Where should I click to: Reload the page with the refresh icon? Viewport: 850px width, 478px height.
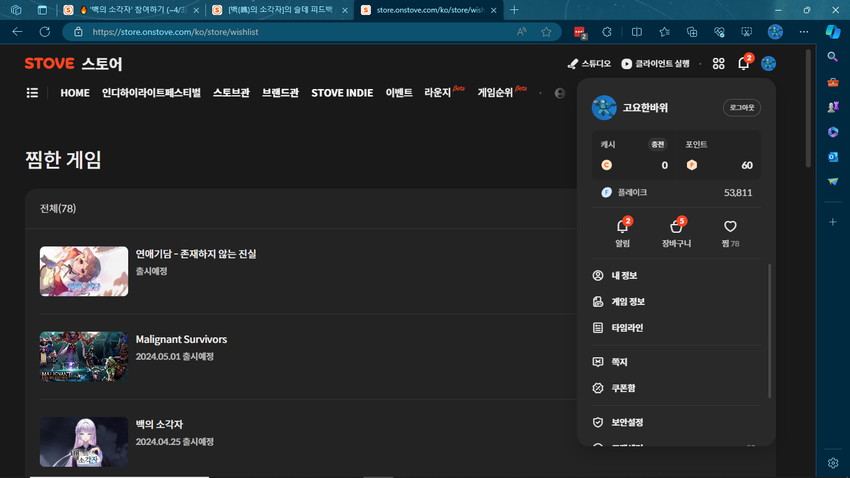[45, 31]
